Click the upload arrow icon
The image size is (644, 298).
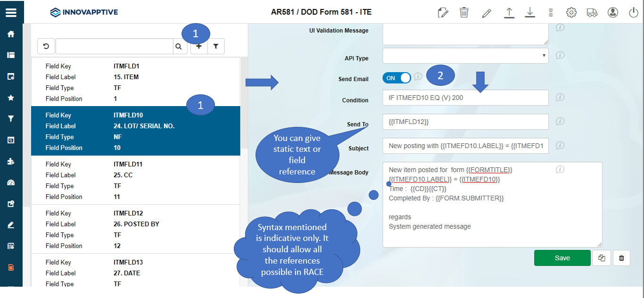[509, 12]
